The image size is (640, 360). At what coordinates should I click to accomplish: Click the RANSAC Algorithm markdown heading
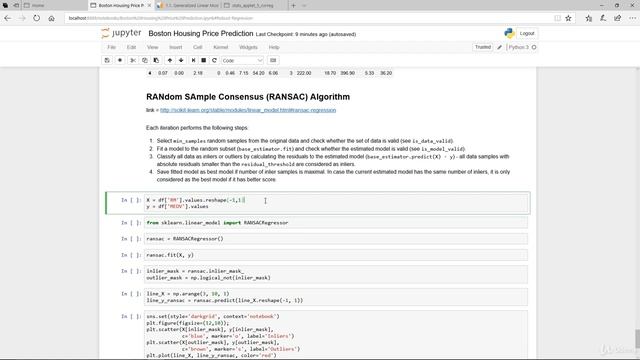pos(248,97)
